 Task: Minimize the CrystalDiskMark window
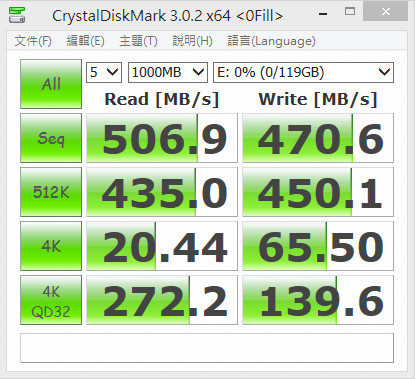(323, 13)
